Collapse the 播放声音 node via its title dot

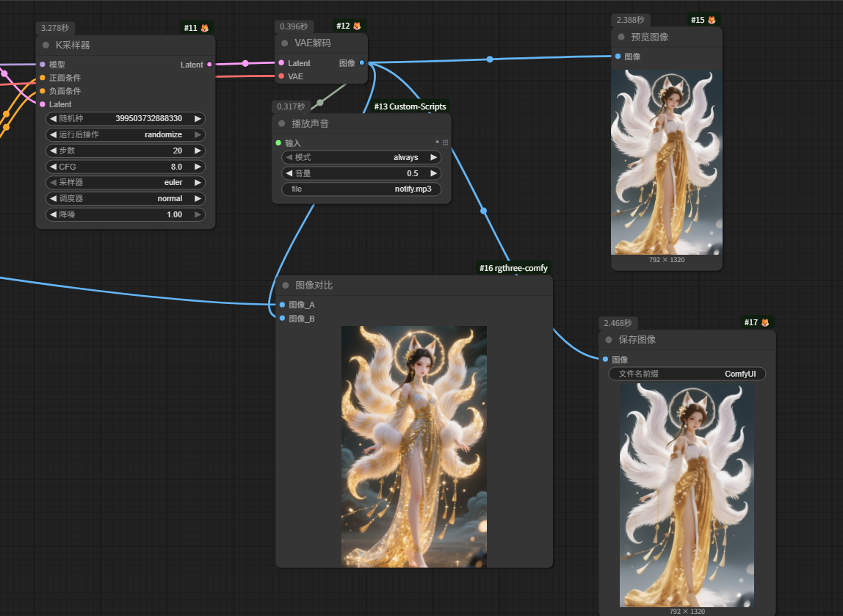pos(282,123)
